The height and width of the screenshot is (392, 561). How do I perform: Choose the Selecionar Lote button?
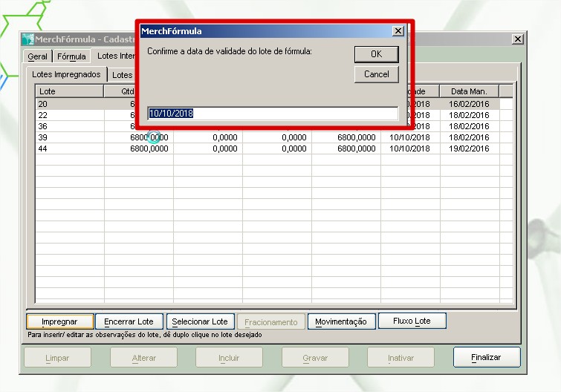200,321
